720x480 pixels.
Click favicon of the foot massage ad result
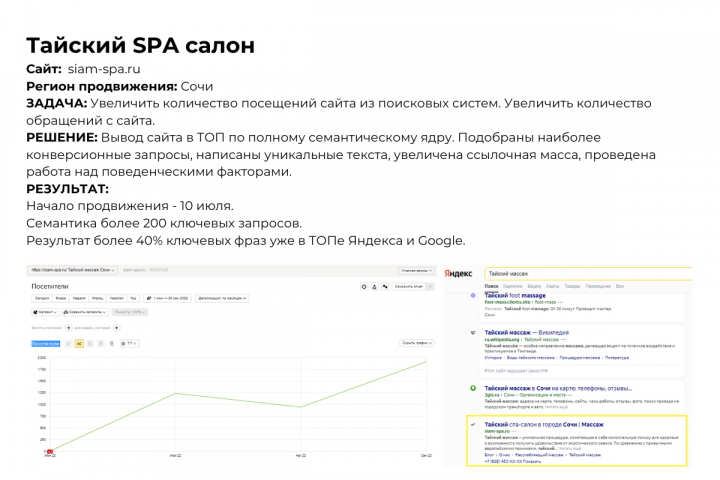click(x=473, y=295)
